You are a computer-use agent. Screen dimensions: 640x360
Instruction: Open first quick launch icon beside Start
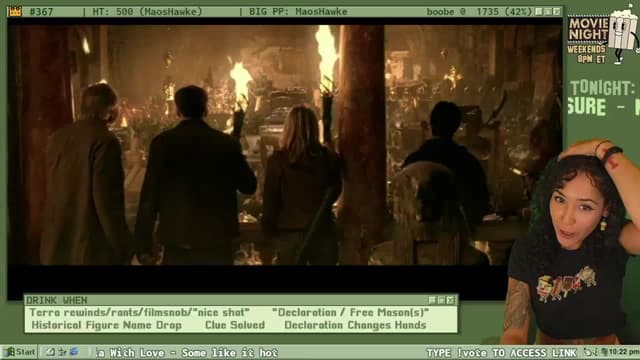pyautogui.click(x=50, y=352)
